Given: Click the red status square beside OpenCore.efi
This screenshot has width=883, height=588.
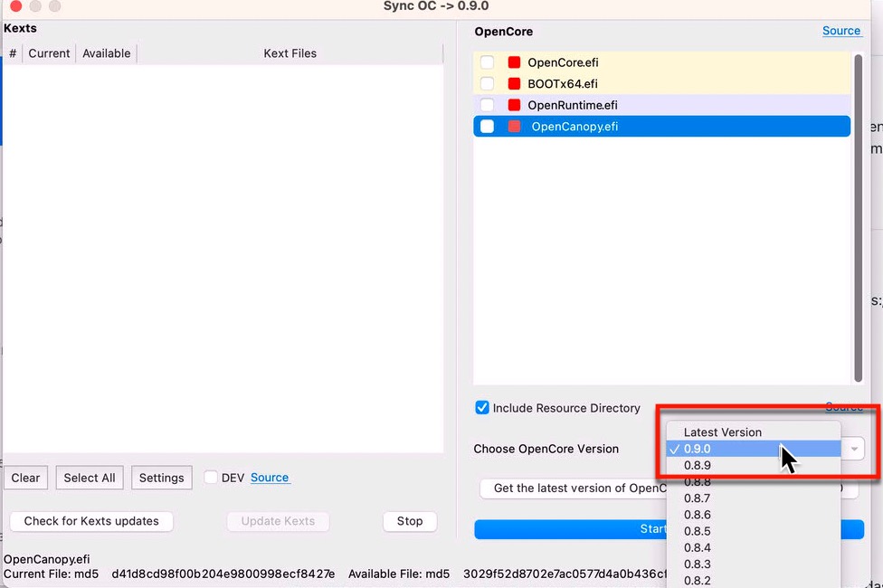Looking at the screenshot, I should click(514, 62).
